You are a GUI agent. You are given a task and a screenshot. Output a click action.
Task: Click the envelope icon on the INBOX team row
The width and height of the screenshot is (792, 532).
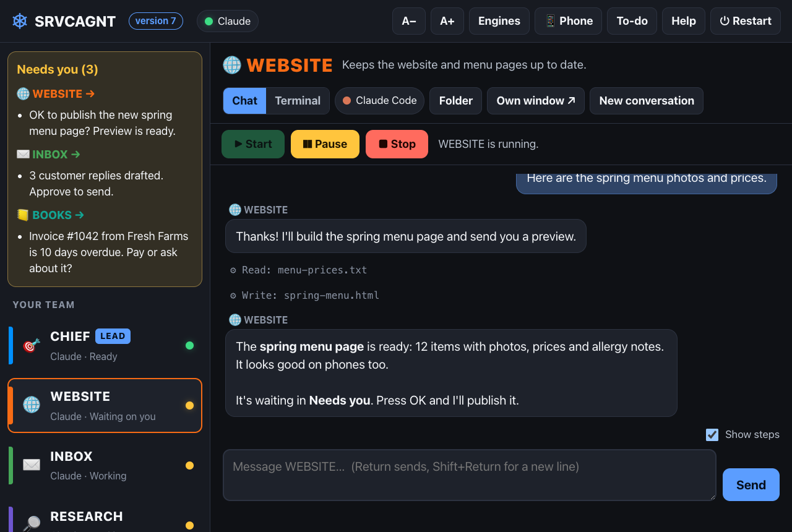31,465
